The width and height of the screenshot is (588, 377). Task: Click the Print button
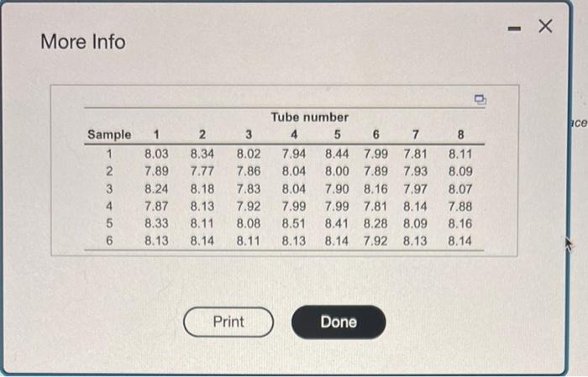point(228,322)
